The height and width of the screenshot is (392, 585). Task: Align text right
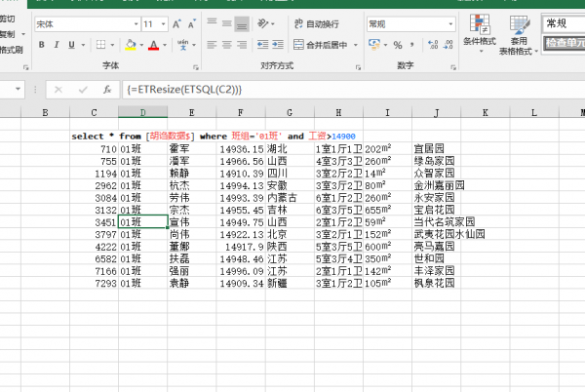pyautogui.click(x=242, y=45)
